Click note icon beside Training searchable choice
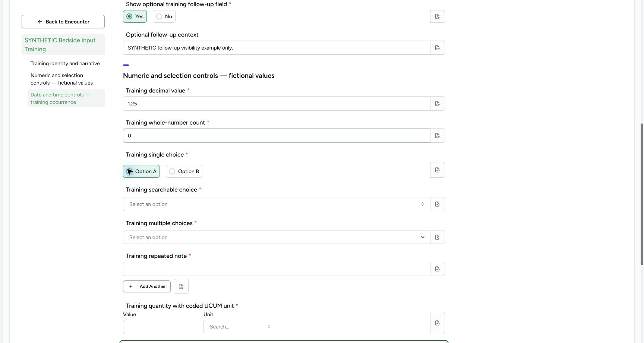This screenshot has height=343, width=644. click(437, 204)
